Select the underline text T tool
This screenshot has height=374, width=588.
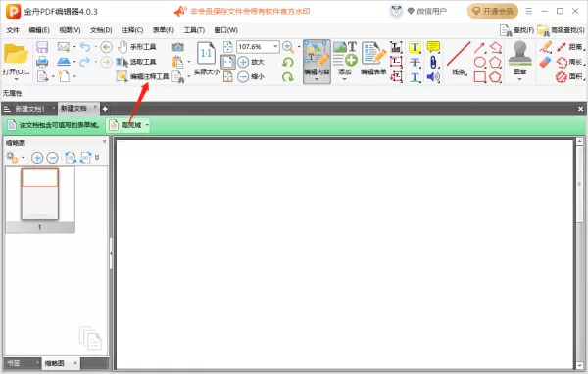tap(415, 77)
